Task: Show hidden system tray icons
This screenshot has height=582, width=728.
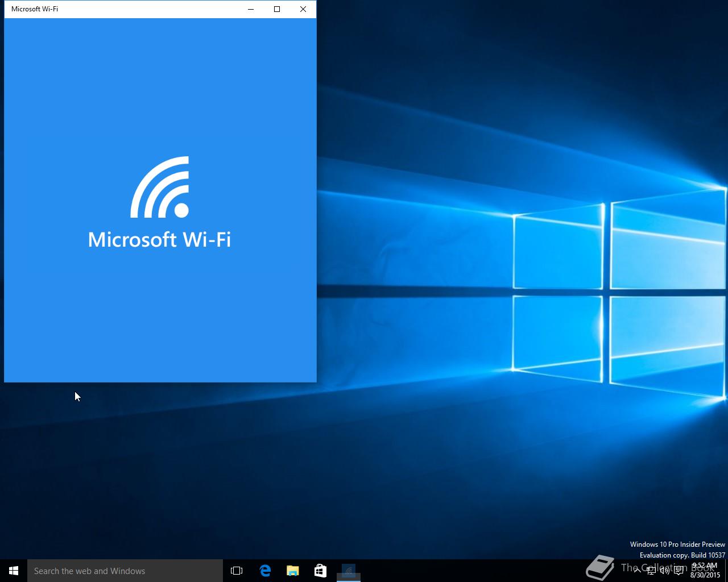Action: 638,571
